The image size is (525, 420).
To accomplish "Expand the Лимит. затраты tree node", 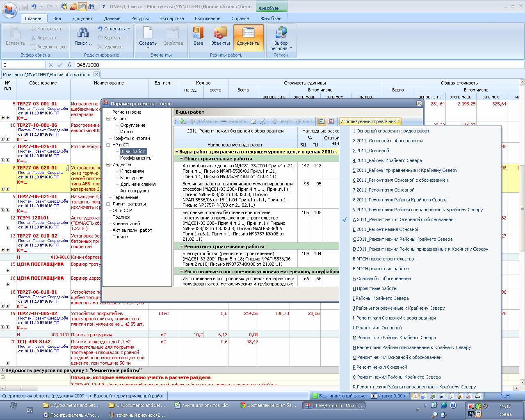I will (108, 204).
